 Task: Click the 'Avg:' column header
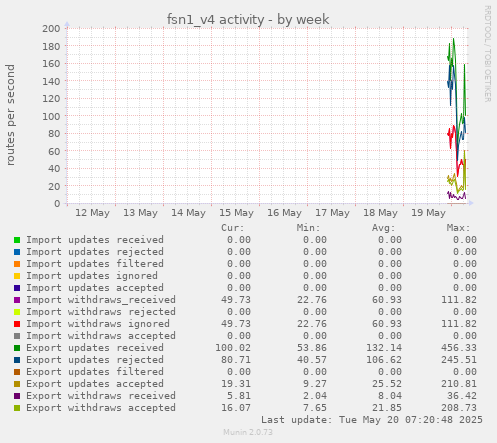(383, 228)
